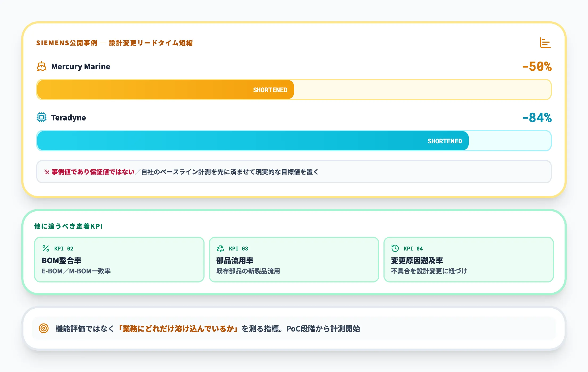This screenshot has height=372, width=588.
Task: Click the percent icon in KPI 02
Action: coord(46,248)
